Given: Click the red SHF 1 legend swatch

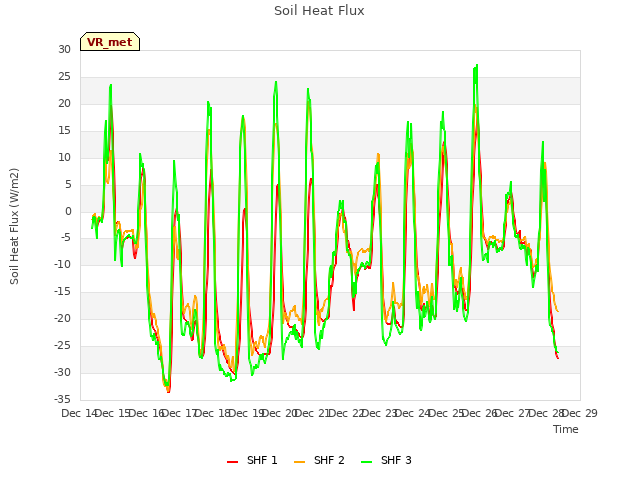Looking at the screenshot, I should coord(233,461).
